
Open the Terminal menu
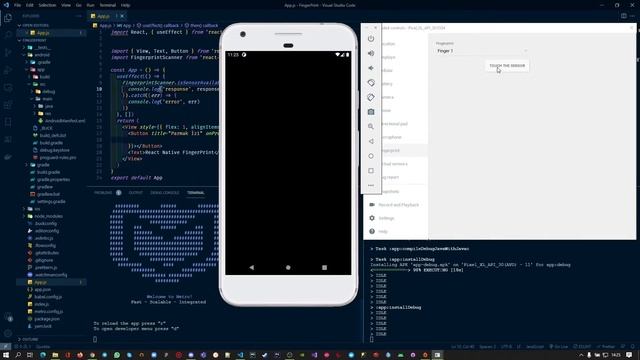point(108,5)
